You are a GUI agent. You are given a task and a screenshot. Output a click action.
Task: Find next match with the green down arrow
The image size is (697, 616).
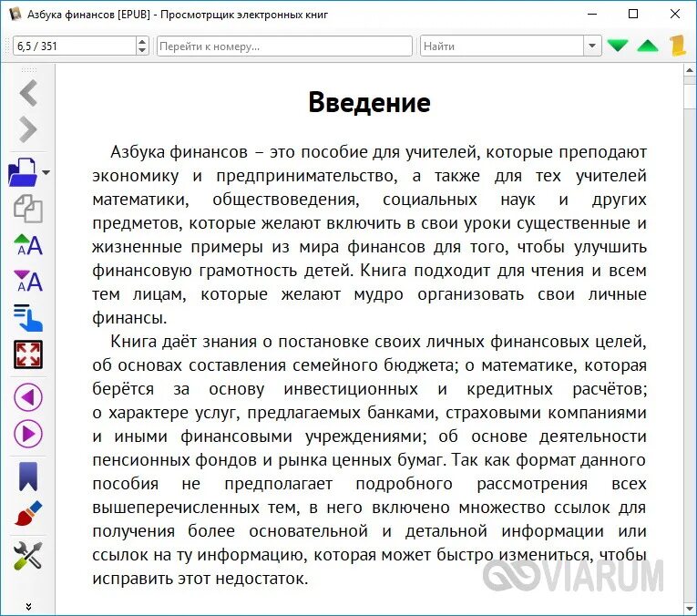click(618, 46)
